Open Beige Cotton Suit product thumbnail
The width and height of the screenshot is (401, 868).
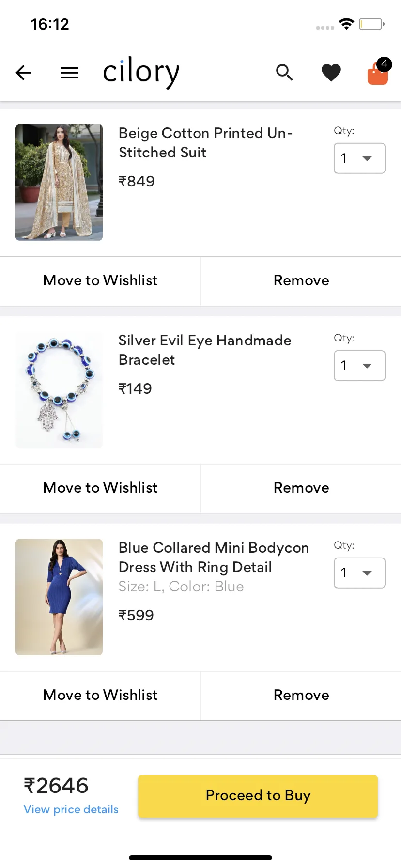click(59, 182)
